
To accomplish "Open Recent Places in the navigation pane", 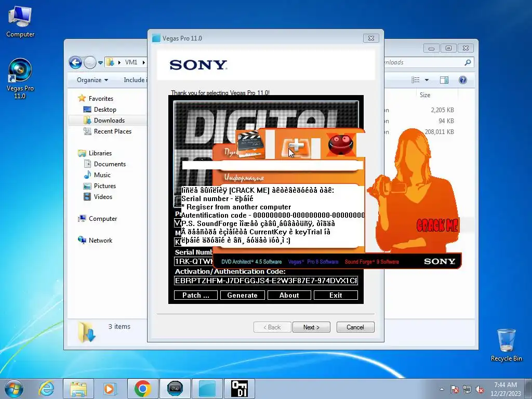I will point(112,131).
